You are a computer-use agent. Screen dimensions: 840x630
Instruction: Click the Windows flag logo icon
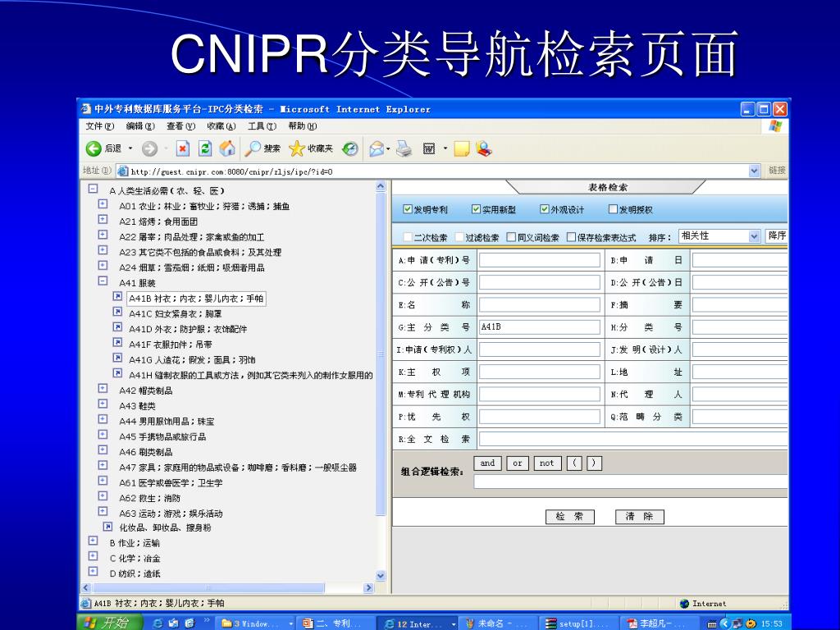pyautogui.click(x=775, y=126)
